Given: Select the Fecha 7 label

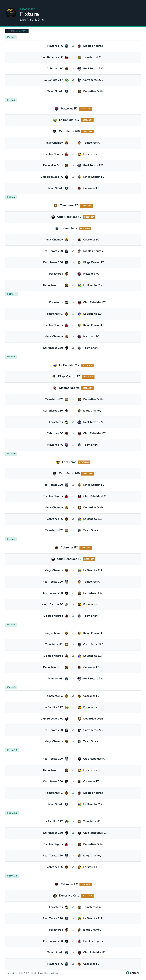Looking at the screenshot, I should coord(11,539).
